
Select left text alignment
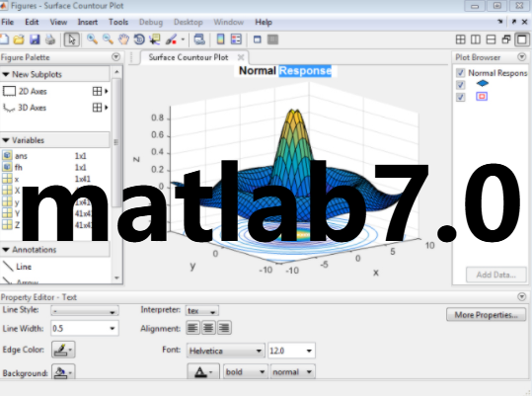click(x=192, y=328)
